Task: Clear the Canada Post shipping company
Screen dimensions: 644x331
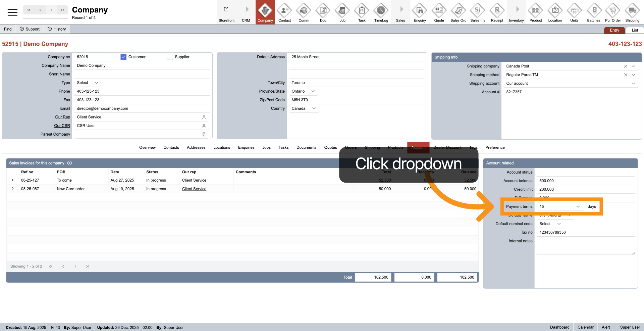Action: click(x=626, y=66)
